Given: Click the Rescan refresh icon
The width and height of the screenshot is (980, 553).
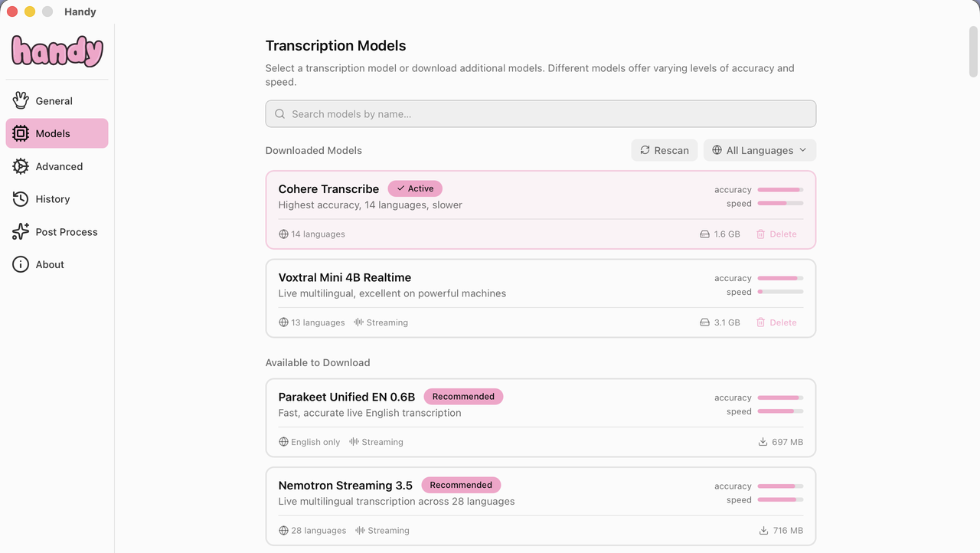Looking at the screenshot, I should pyautogui.click(x=645, y=150).
